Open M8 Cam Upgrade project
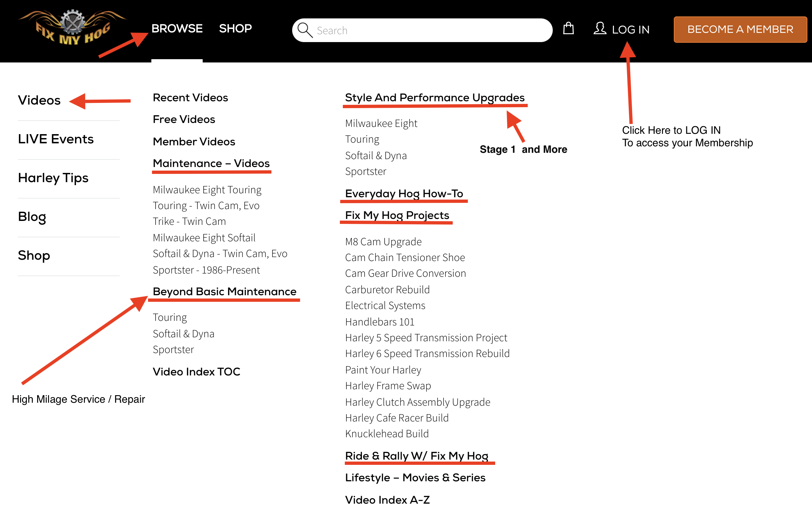 pos(383,242)
